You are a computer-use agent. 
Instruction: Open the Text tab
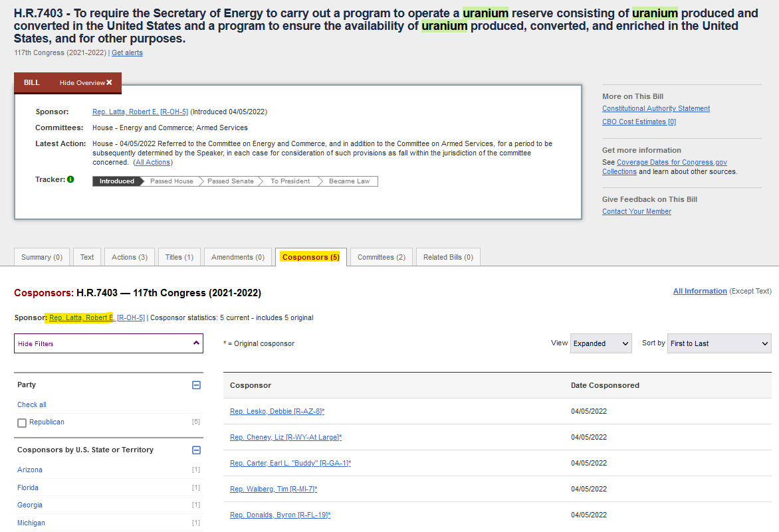coord(87,257)
